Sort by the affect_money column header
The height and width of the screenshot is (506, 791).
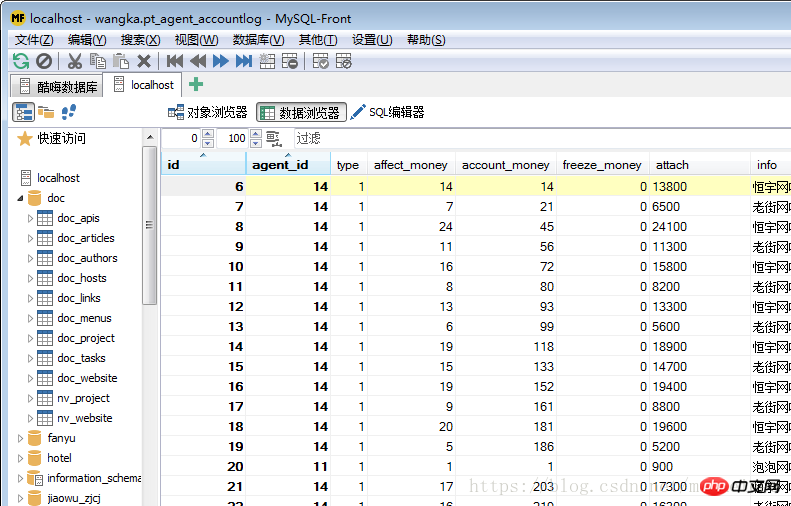(x=410, y=165)
